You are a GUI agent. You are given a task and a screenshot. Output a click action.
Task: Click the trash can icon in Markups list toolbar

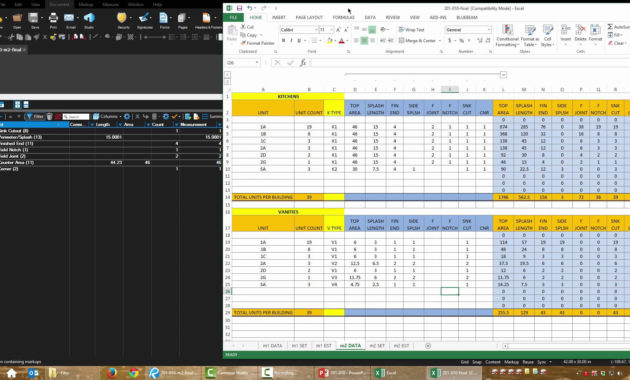[x=49, y=116]
